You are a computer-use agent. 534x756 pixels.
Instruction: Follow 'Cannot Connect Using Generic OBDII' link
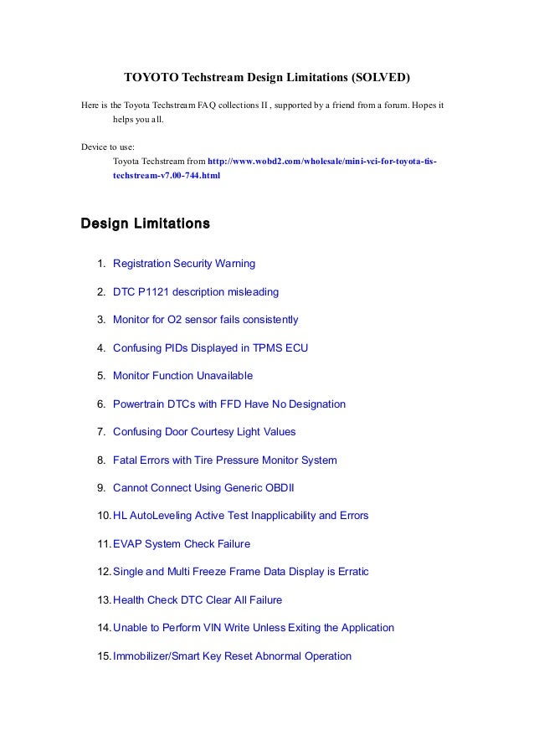(203, 487)
